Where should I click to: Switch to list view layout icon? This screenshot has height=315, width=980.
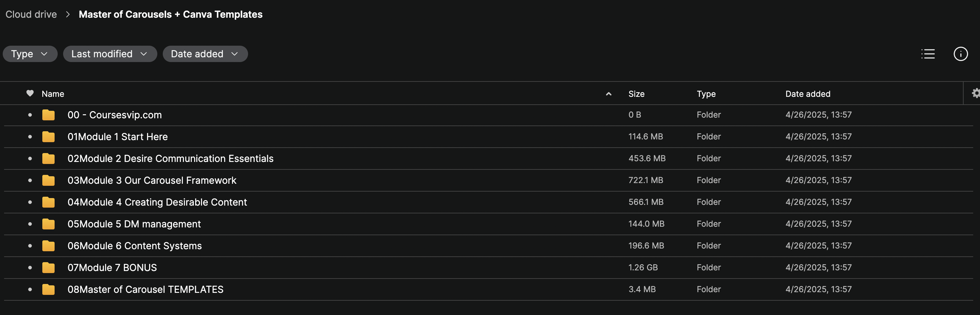pos(928,54)
